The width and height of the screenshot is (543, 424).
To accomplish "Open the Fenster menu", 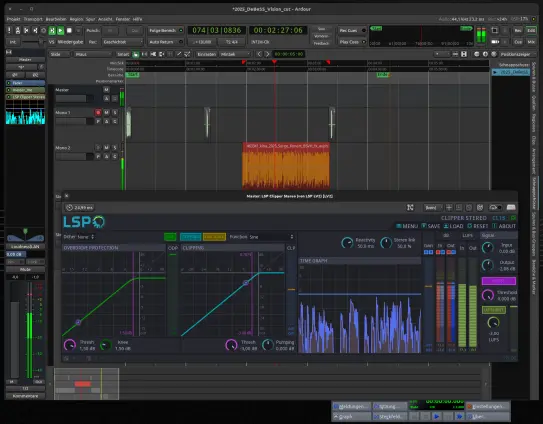I will pos(123,19).
